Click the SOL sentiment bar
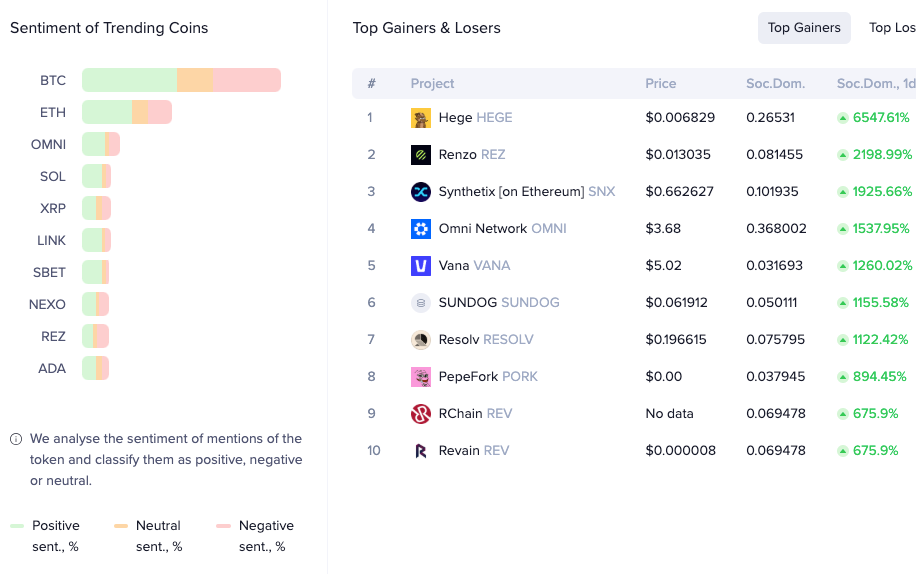Screen dimensions: 916x574 96,176
